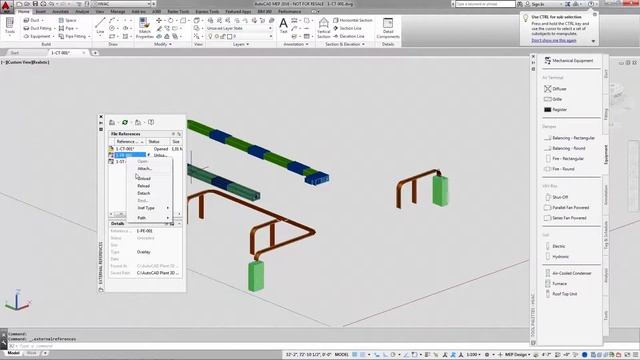Viewport: 640px width, 360px height.
Task: Select Balancing - Round damper tool
Action: click(564, 148)
